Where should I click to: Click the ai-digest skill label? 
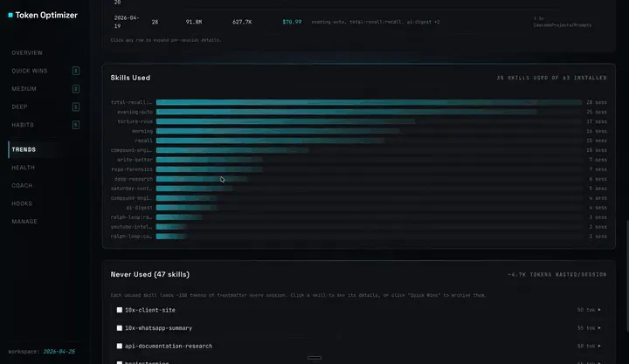[139, 208]
